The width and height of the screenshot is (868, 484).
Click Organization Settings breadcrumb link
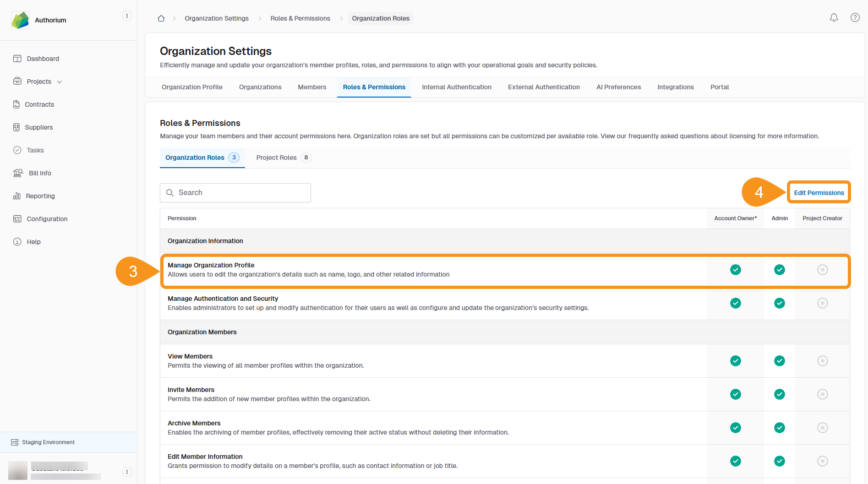point(216,18)
